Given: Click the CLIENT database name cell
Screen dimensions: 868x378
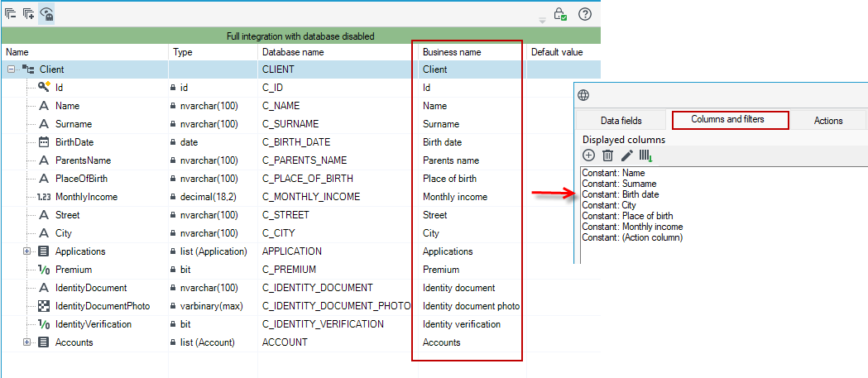Looking at the screenshot, I should tap(278, 69).
